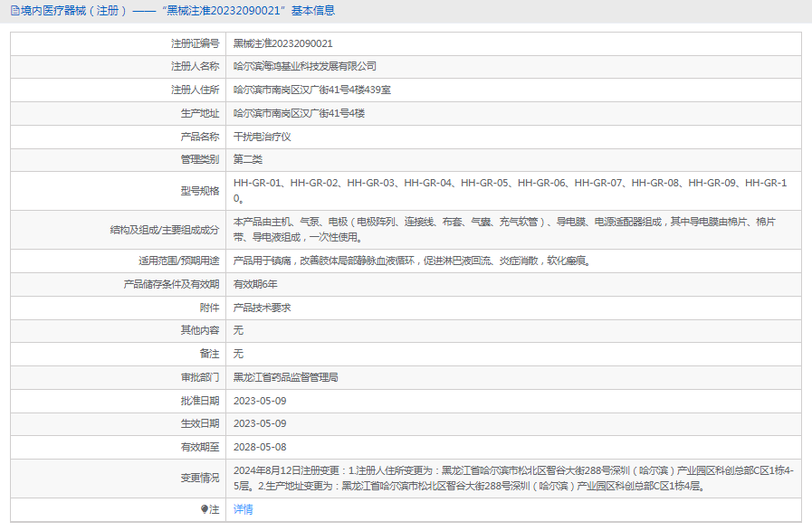Select the 有效期6年 value
Viewport: 812px width, 531px height.
tap(255, 284)
